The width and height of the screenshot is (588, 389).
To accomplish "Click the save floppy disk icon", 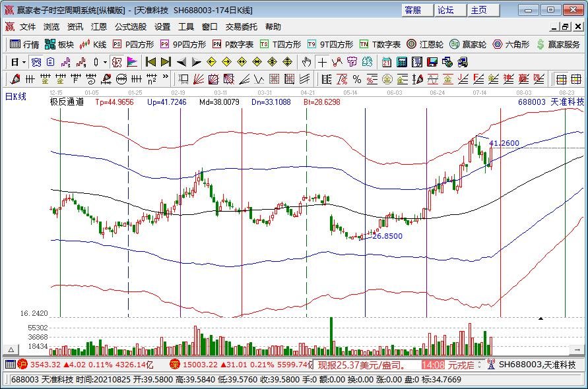I will pos(432,62).
